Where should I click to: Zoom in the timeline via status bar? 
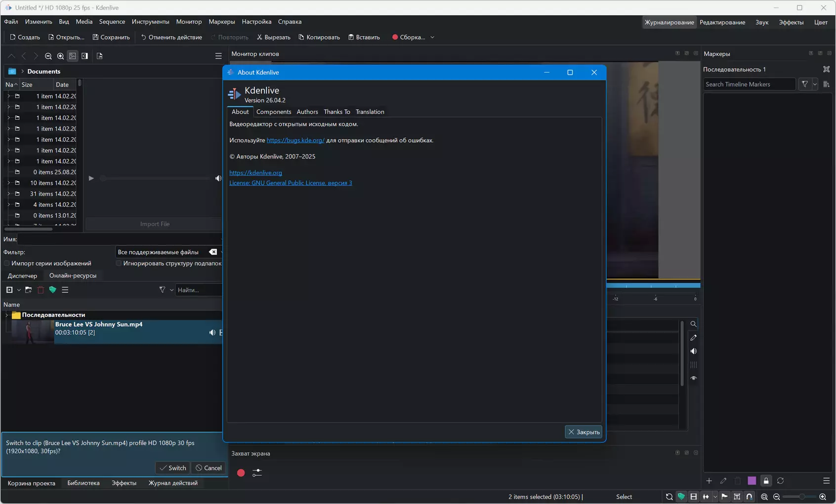point(823,497)
